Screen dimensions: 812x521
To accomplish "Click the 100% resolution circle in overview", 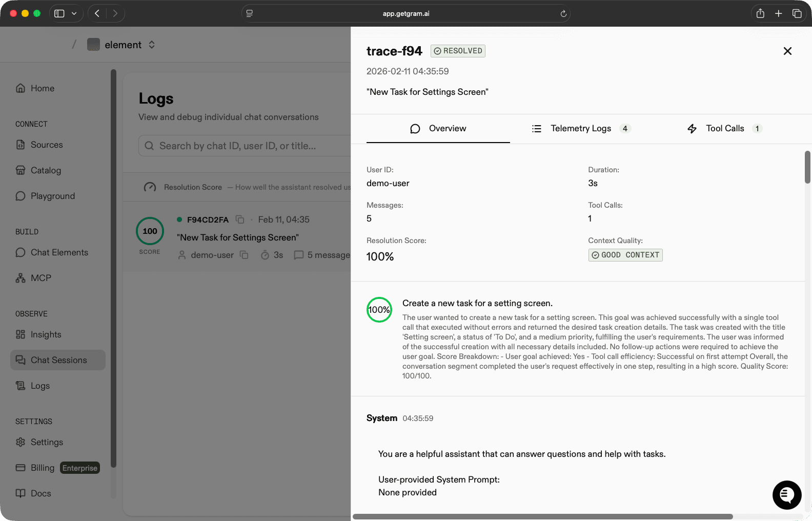I will (x=379, y=310).
